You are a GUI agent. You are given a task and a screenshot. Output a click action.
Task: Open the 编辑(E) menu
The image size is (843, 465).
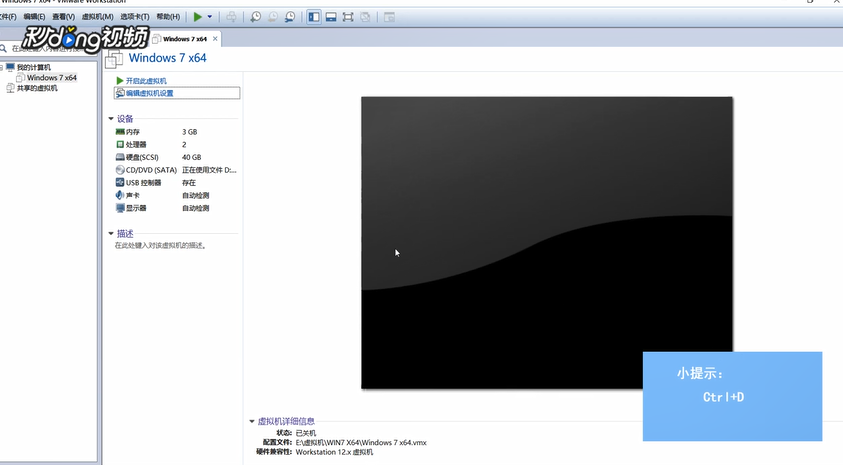[34, 17]
